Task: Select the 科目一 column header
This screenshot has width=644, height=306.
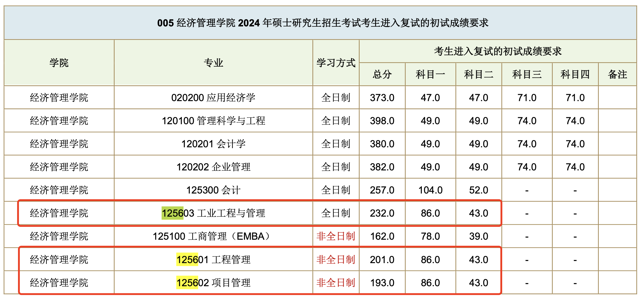Action: (x=430, y=74)
